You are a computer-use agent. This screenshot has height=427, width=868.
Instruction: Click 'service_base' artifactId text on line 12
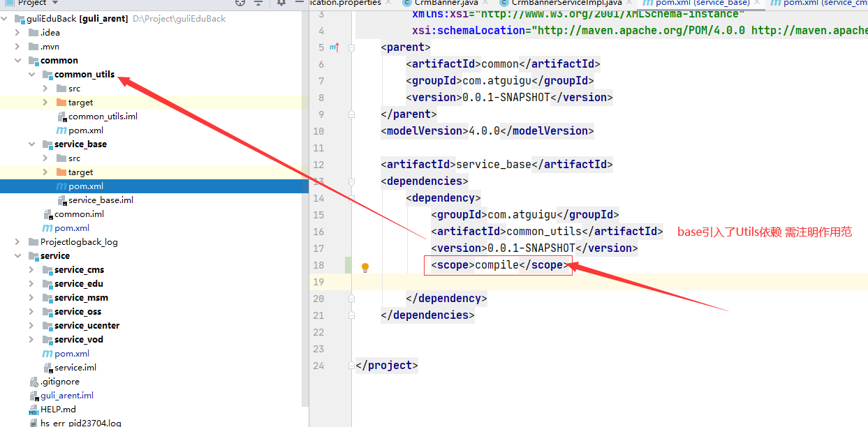point(494,165)
